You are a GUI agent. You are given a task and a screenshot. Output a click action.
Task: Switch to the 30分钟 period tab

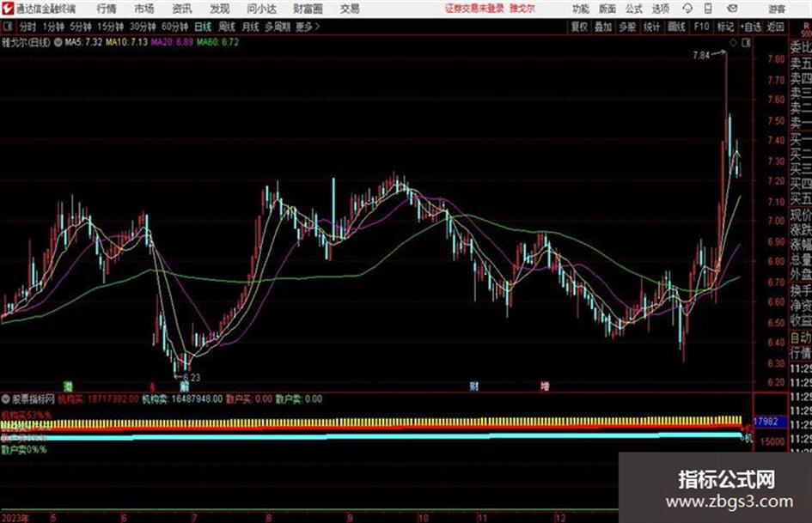point(143,27)
